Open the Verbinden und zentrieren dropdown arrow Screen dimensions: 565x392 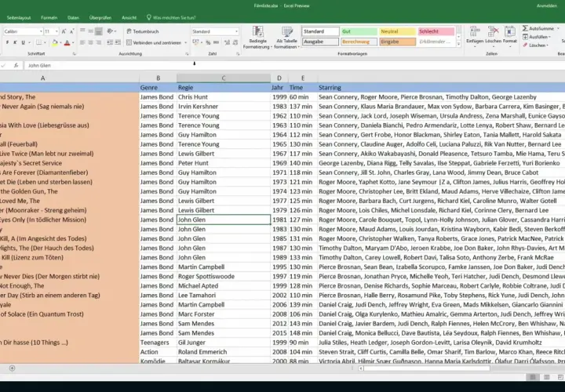pyautogui.click(x=185, y=42)
